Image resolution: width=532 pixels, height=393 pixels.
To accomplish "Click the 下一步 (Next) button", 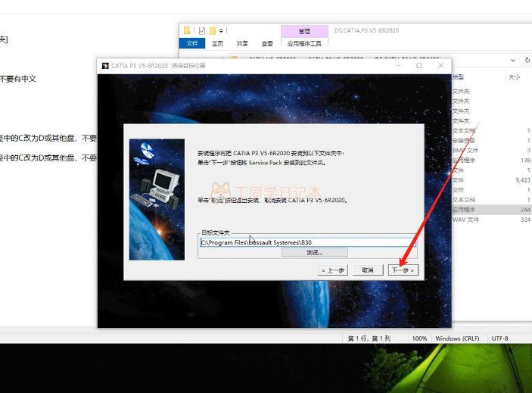I will (403, 270).
